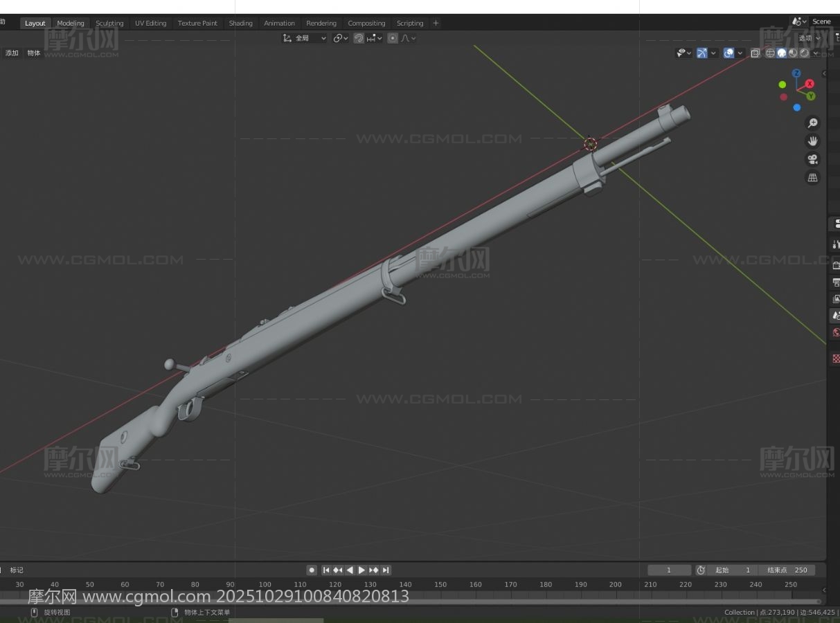840x623 pixels.
Task: Toggle snapping magnet icon
Action: click(x=359, y=39)
